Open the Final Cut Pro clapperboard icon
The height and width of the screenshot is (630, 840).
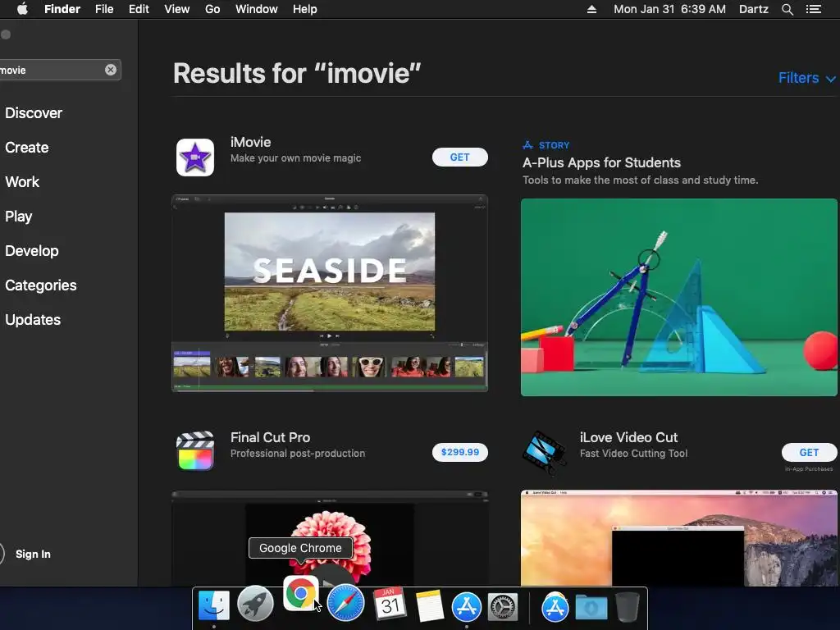pos(195,451)
